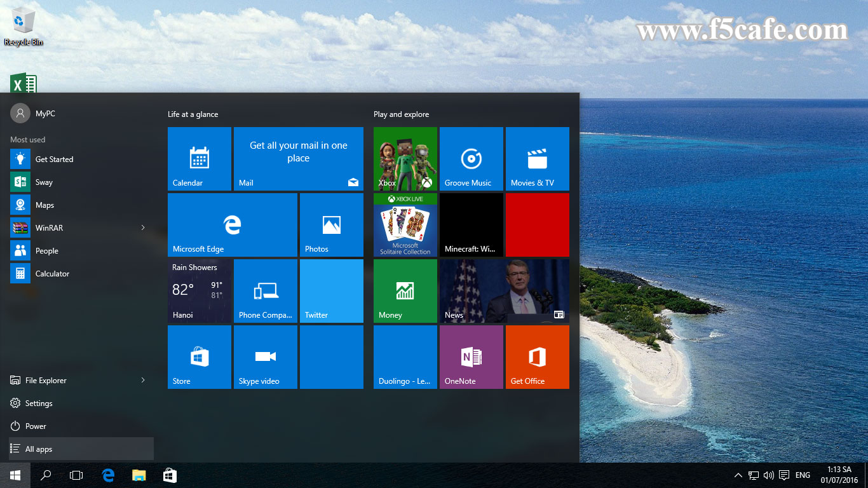Open Search from the taskbar
This screenshot has width=868, height=488.
[45, 475]
